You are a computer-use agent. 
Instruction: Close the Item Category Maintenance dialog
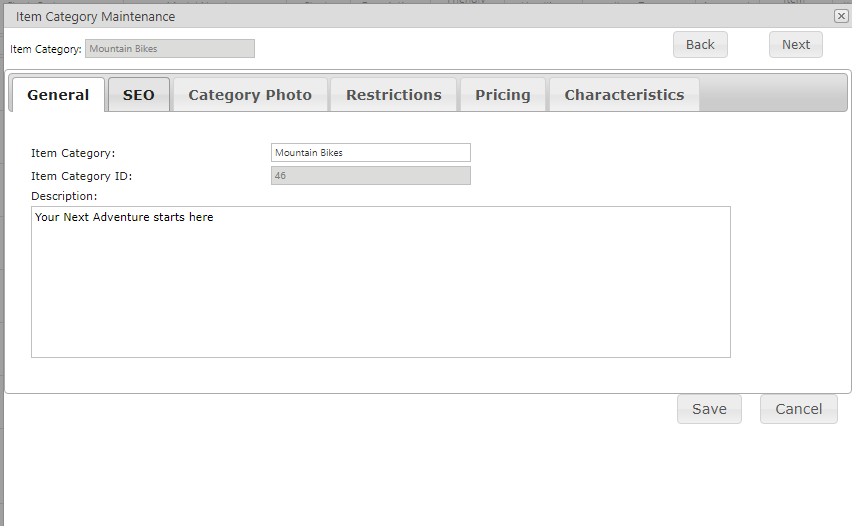click(841, 16)
